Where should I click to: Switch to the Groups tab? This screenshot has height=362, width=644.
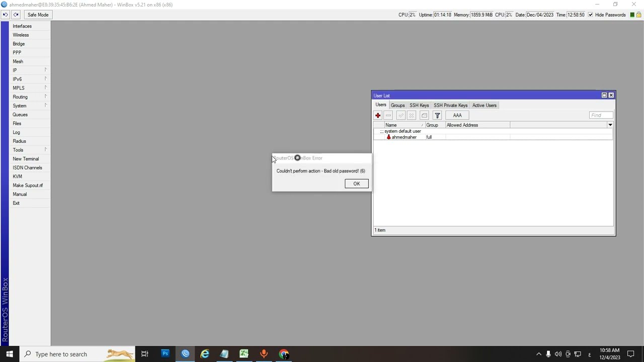397,105
